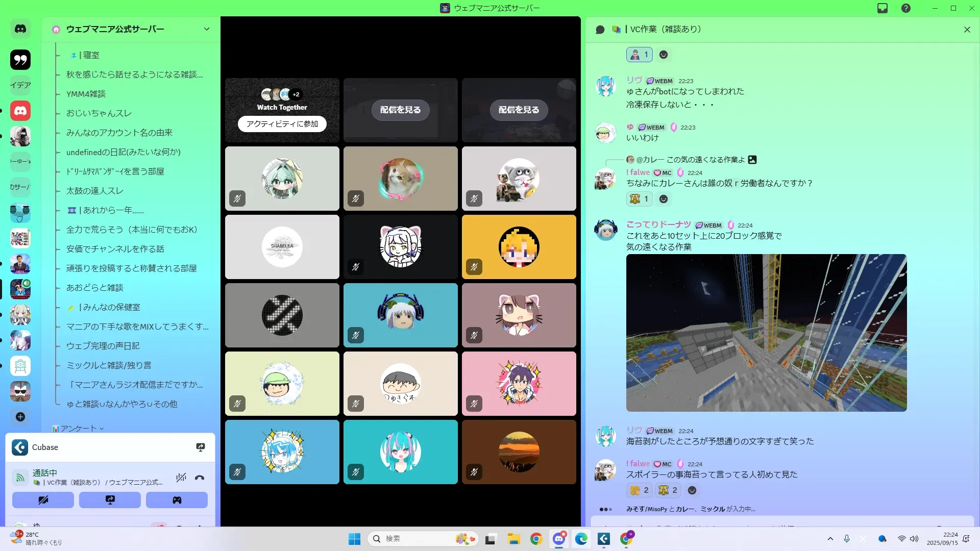Disconnect from the voice call

pyautogui.click(x=200, y=478)
